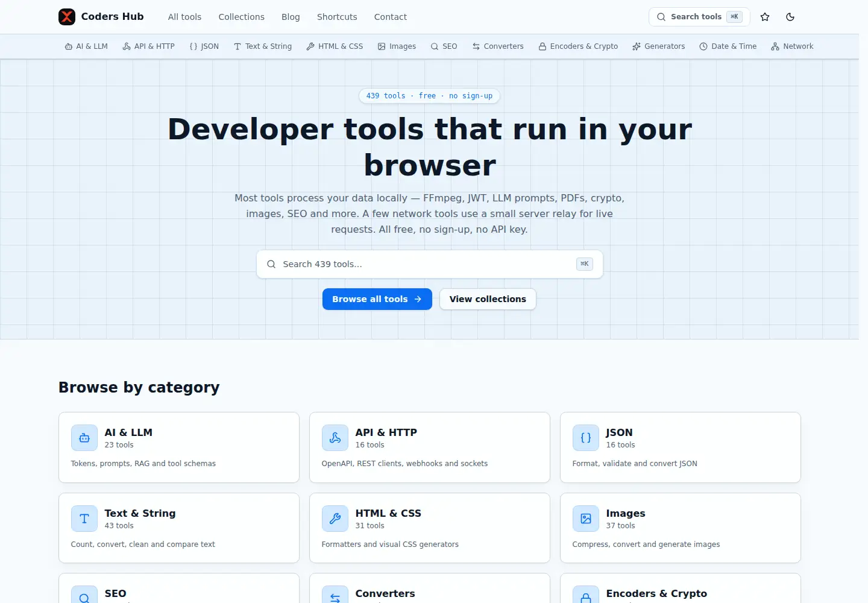This screenshot has width=868, height=603.
Task: Open API & HTTP in the category bar
Action: (148, 46)
